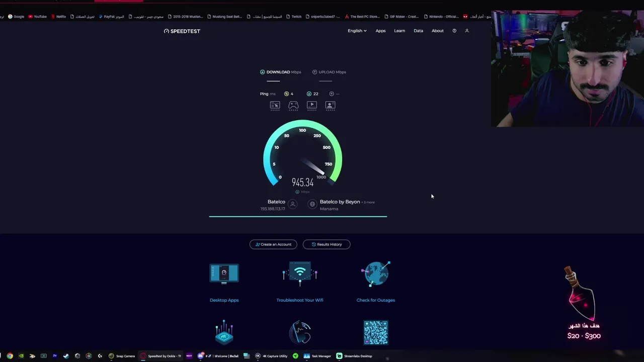
Task: Open the Check for Outages link
Action: tap(376, 300)
